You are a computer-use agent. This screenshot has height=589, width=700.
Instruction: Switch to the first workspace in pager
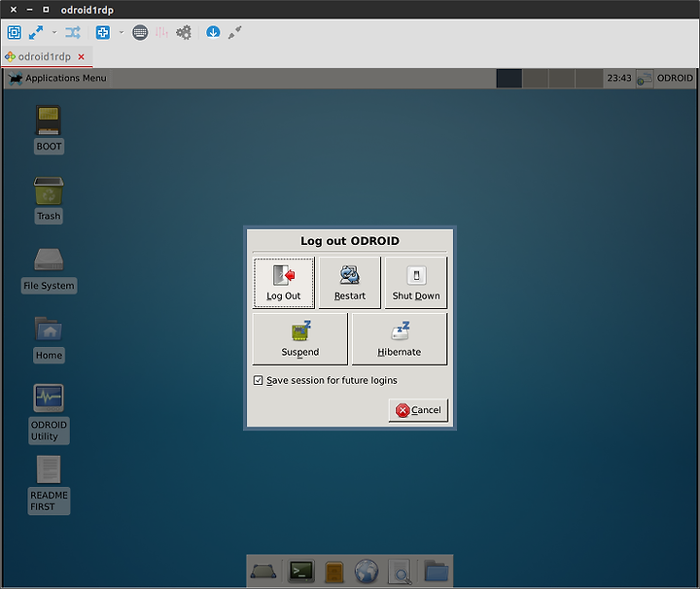508,78
